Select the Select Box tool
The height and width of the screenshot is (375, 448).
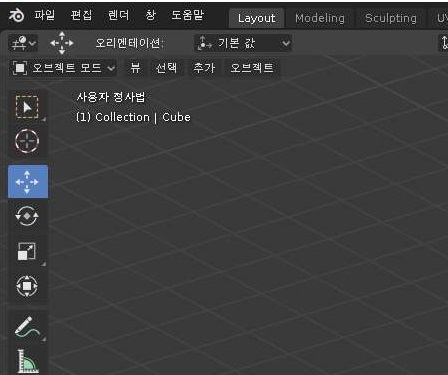point(27,107)
